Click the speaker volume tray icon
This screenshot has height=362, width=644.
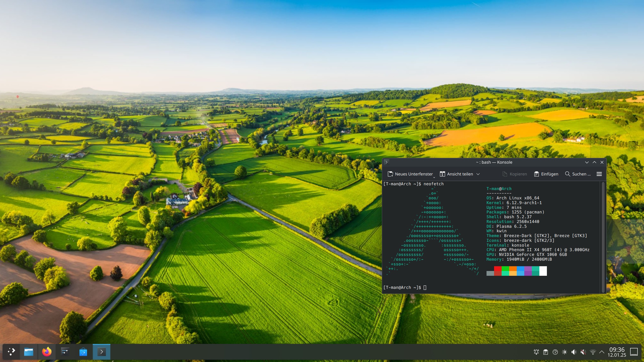574,352
